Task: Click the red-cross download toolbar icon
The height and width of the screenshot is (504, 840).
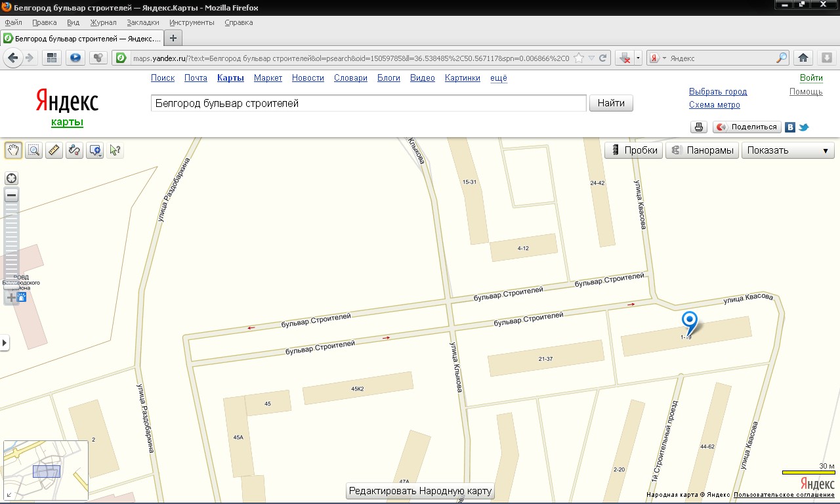Action: coord(625,58)
